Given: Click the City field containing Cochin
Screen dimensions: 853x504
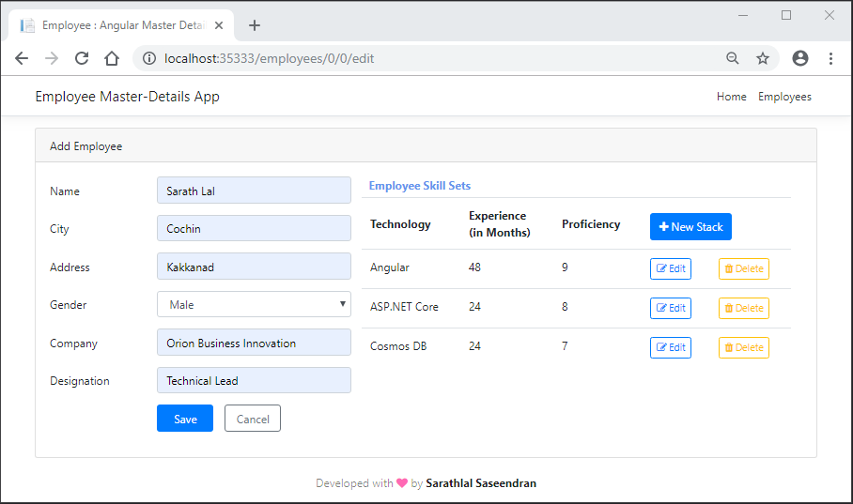Looking at the screenshot, I should (254, 228).
